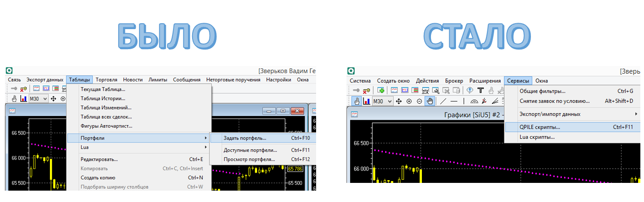Open Связь menu

pyautogui.click(x=15, y=80)
